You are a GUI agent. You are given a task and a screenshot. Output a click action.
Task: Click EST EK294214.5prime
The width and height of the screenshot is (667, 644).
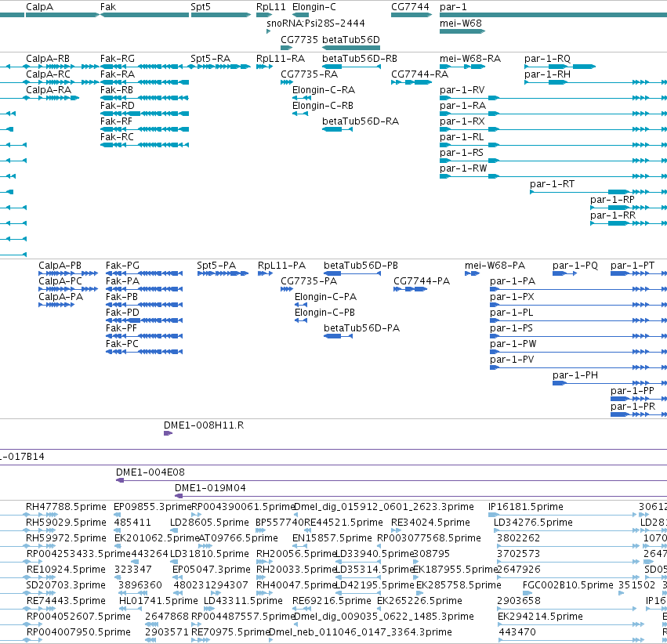pyautogui.click(x=540, y=617)
